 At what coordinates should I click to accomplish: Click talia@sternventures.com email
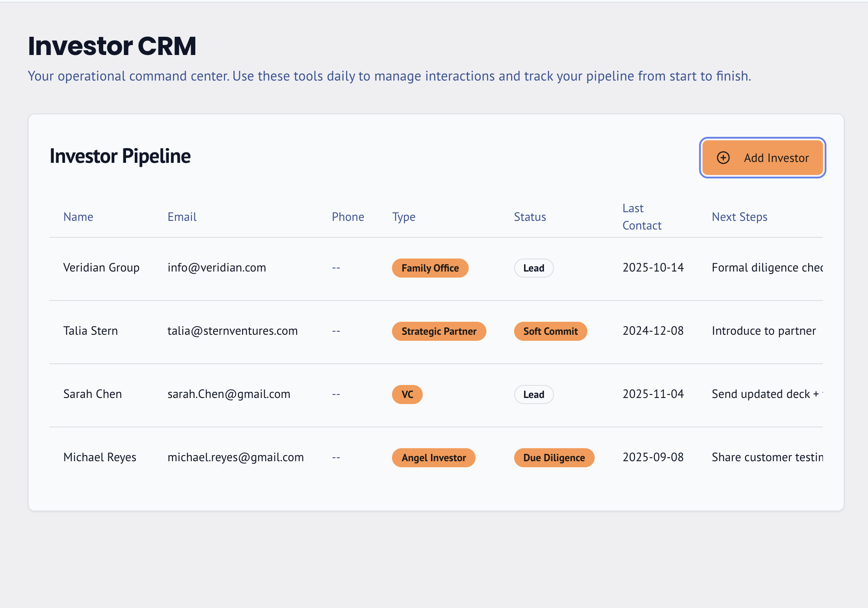[x=232, y=331]
